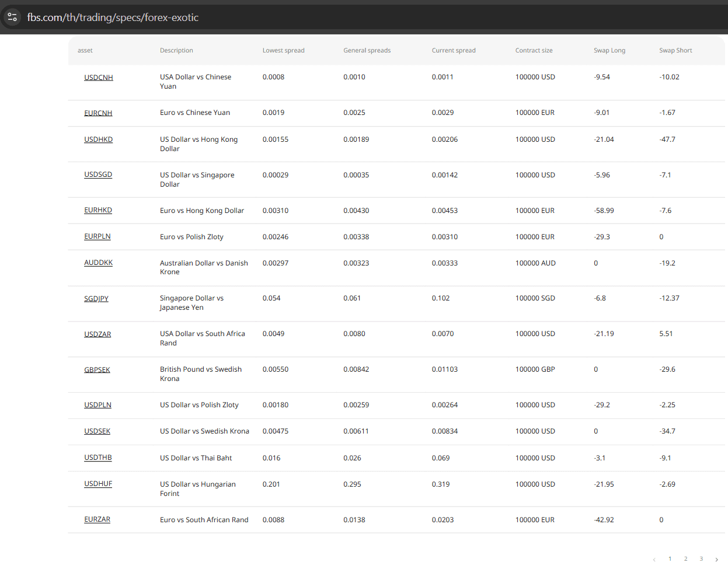728x566 pixels.
Task: Open the EURCNH asset link
Action: click(x=98, y=113)
